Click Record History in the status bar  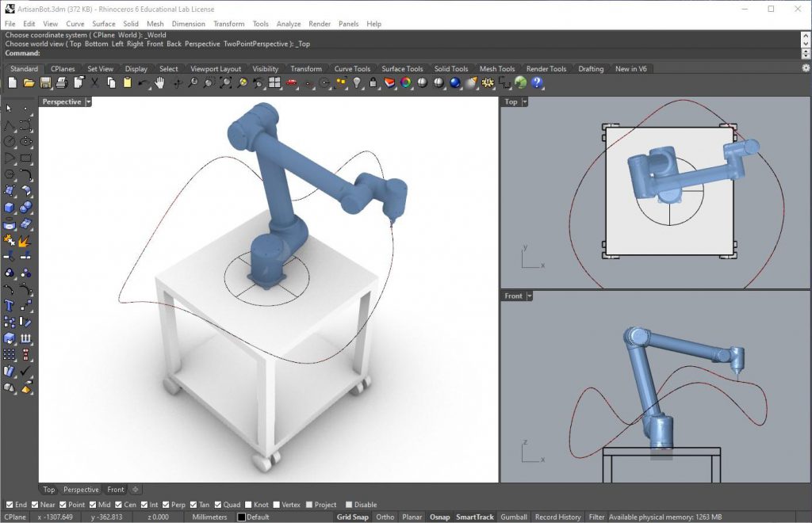(x=557, y=517)
